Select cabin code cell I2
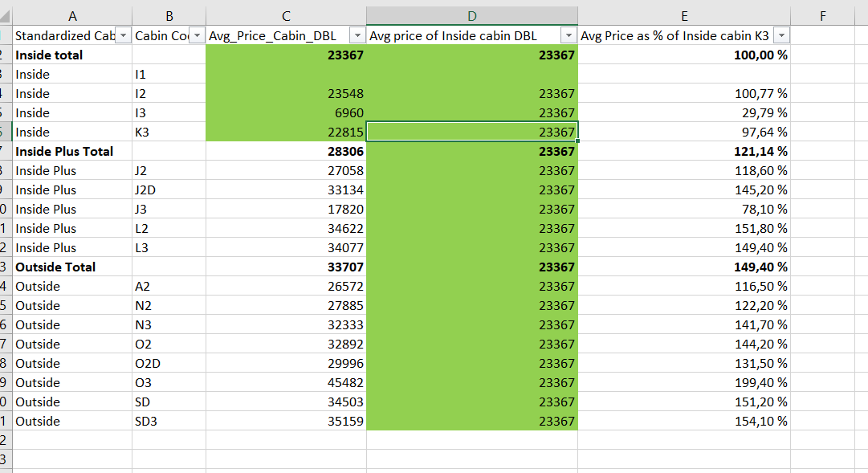Screen dimensions: 868x473 pos(169,94)
